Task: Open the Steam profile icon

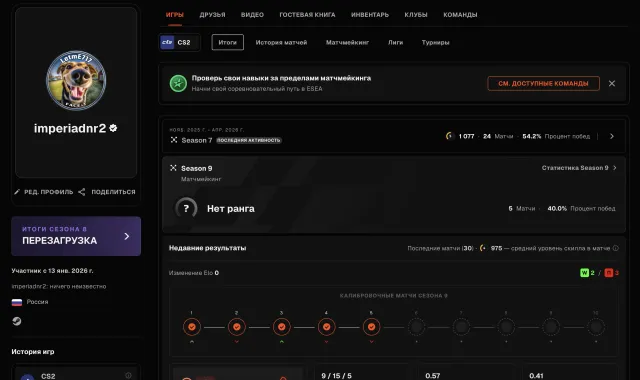Action: coord(17,321)
